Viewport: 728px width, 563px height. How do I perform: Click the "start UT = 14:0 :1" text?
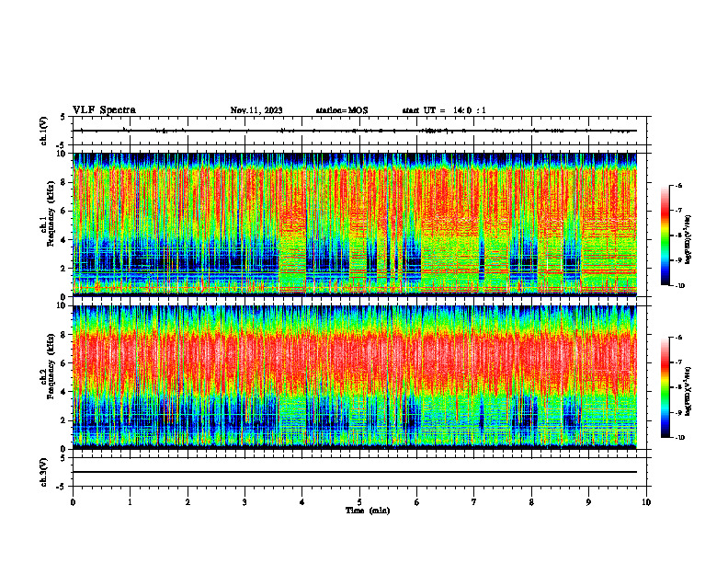tap(444, 110)
